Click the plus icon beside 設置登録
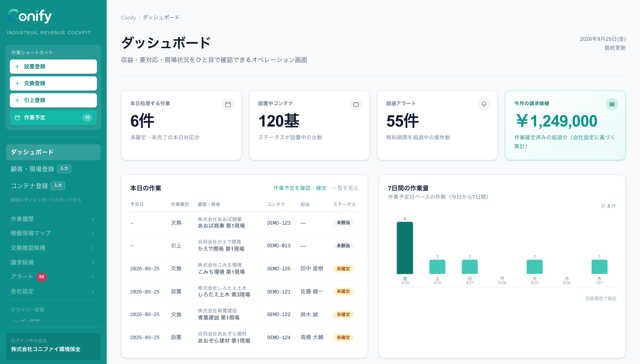Image resolution: width=640 pixels, height=364 pixels. pyautogui.click(x=17, y=67)
